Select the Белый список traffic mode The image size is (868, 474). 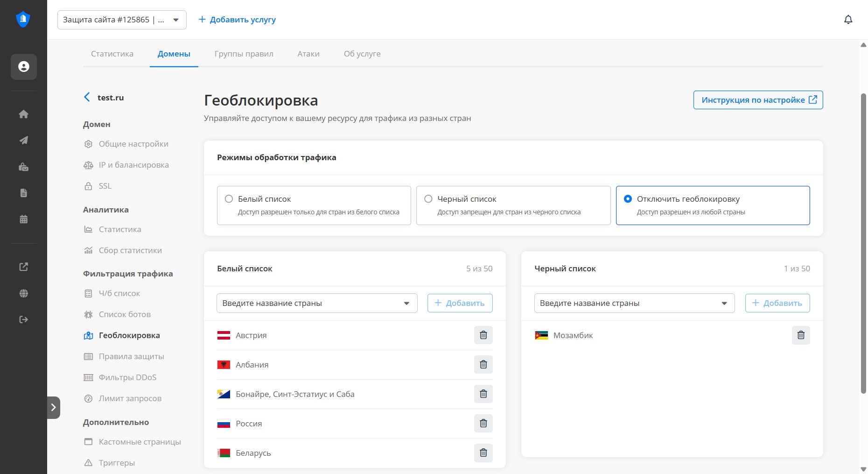click(229, 199)
